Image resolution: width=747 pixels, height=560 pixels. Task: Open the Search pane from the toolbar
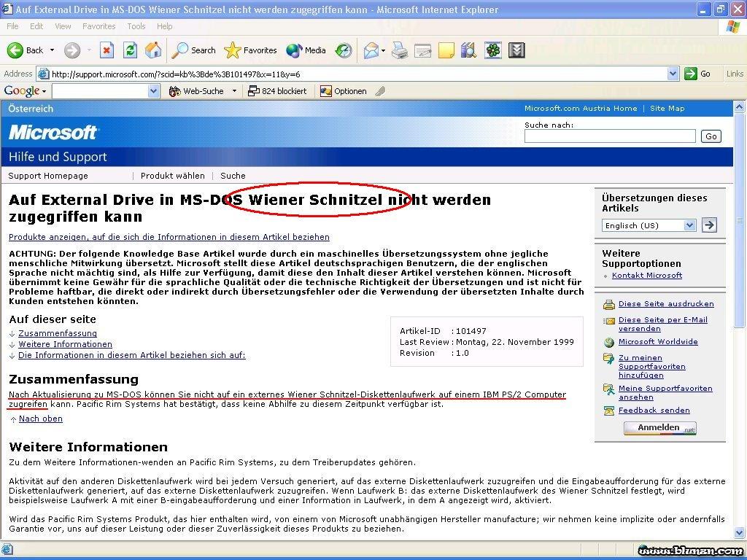click(193, 50)
